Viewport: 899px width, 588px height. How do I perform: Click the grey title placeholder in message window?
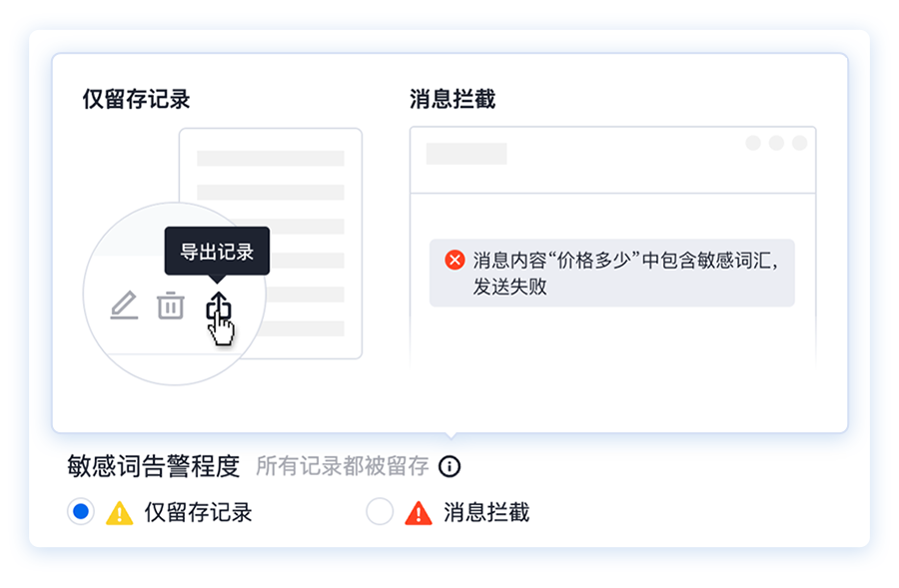466,154
